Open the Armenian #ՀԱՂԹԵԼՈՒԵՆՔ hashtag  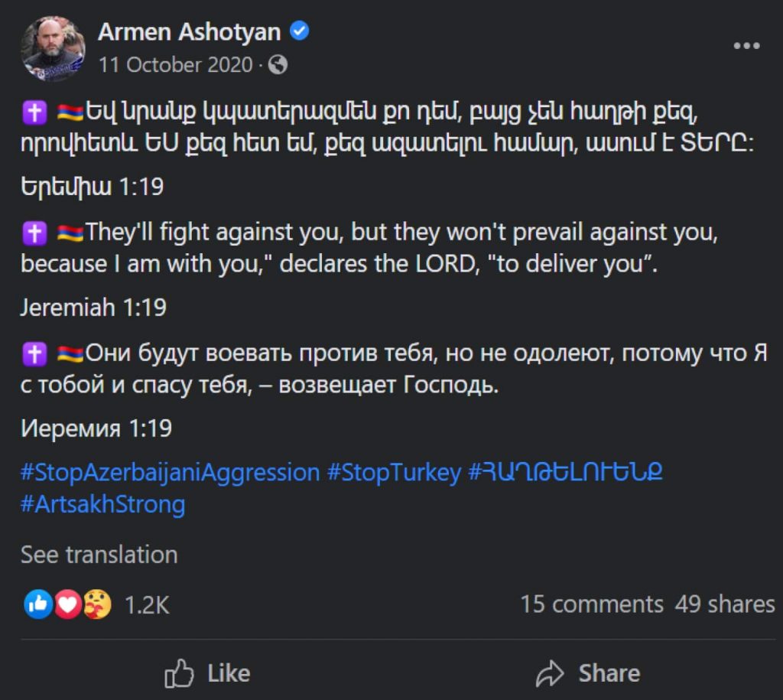click(565, 472)
